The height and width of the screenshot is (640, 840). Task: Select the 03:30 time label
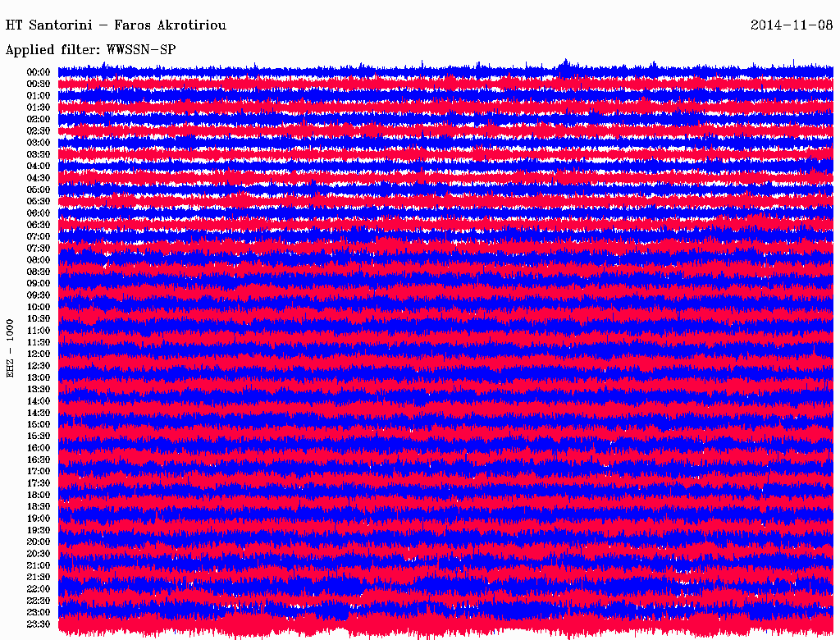pyautogui.click(x=39, y=154)
